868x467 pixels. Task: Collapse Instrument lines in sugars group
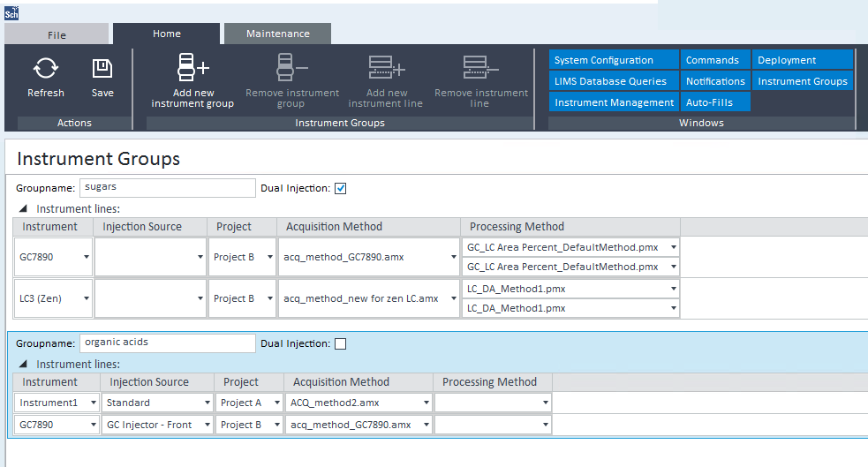coord(24,209)
